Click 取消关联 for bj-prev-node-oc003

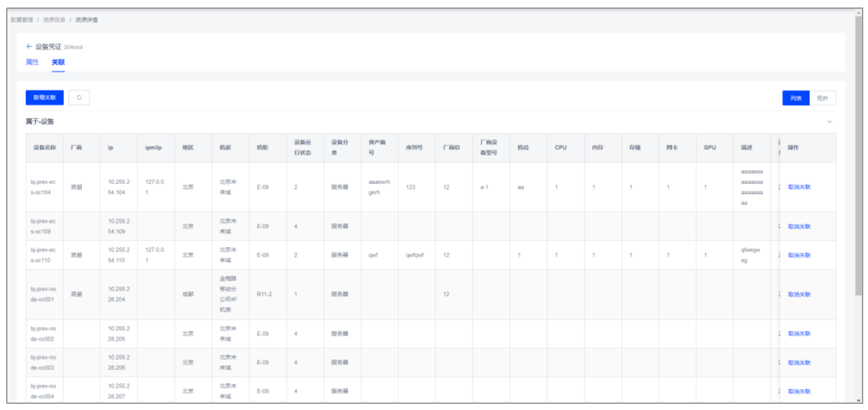[x=799, y=362]
